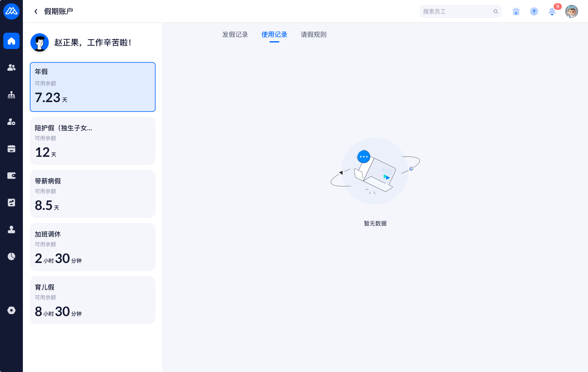Open the help question mark icon
This screenshot has height=372, width=588.
[x=534, y=11]
